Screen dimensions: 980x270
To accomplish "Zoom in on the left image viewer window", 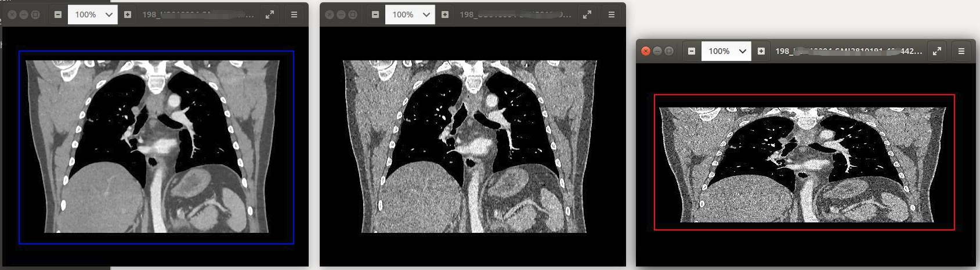I will pos(128,15).
